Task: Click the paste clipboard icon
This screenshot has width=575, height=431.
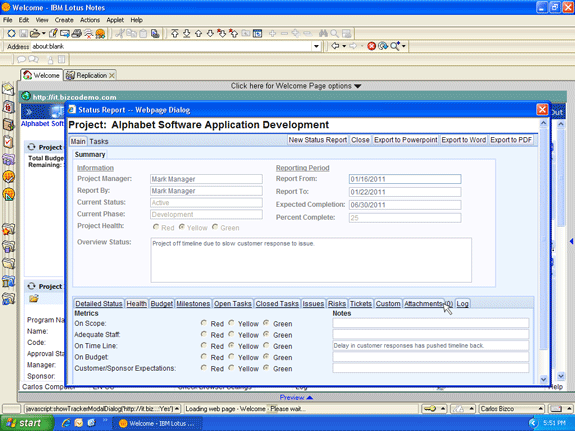Action: [143, 34]
